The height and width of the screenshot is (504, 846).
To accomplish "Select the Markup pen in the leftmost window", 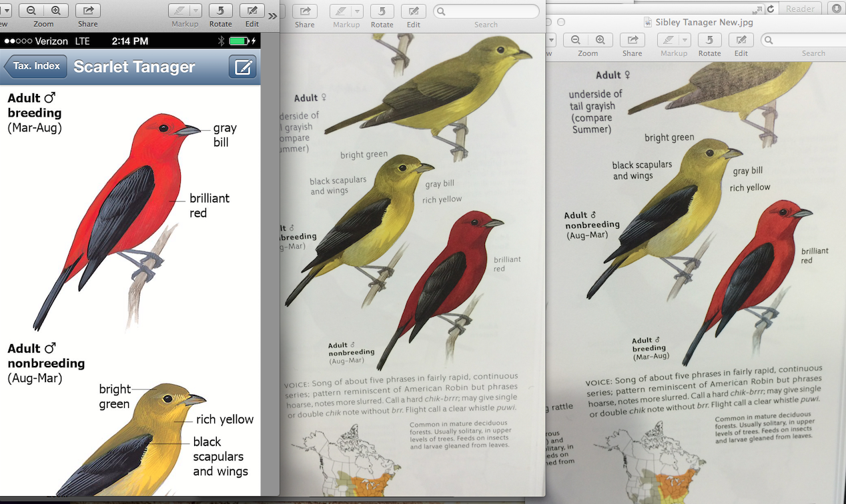I will click(x=178, y=11).
